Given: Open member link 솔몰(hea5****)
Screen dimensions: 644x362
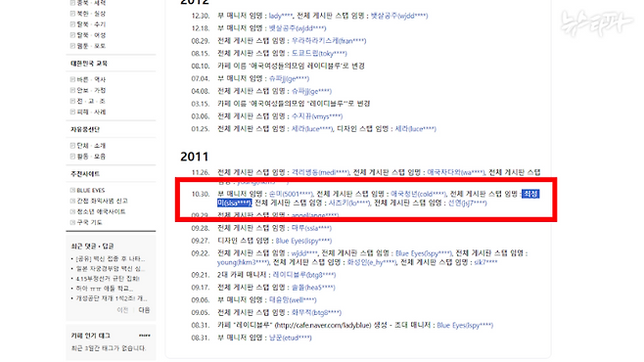Looking at the screenshot, I should [x=313, y=288].
